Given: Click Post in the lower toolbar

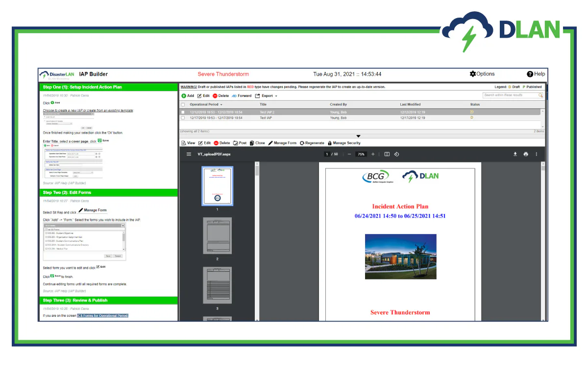Looking at the screenshot, I should (x=240, y=143).
